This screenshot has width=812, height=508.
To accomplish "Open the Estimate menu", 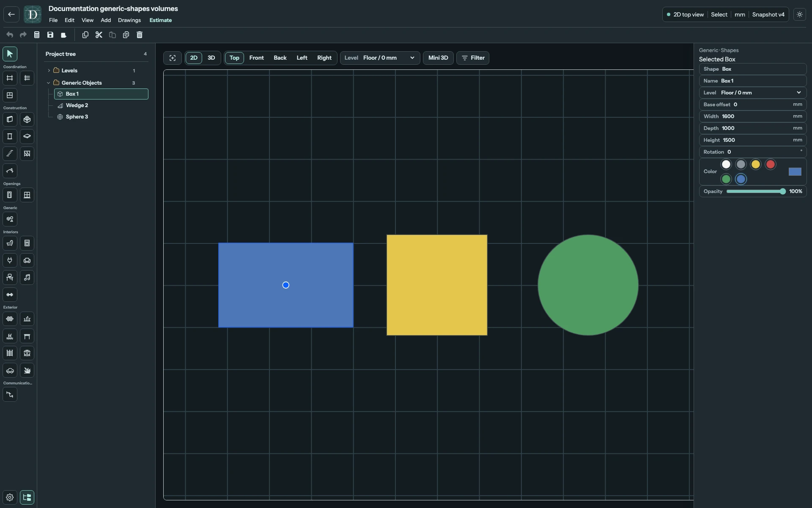I will pyautogui.click(x=161, y=20).
